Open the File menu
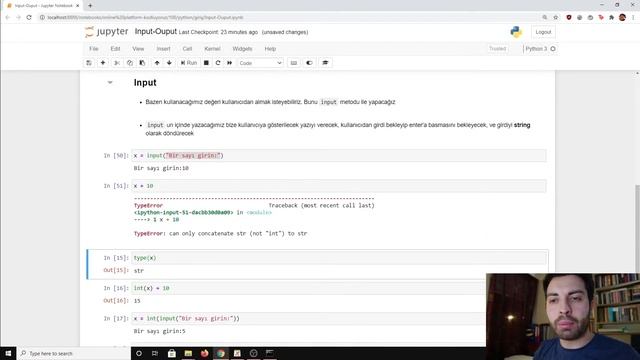The image size is (640, 360). pos(94,49)
